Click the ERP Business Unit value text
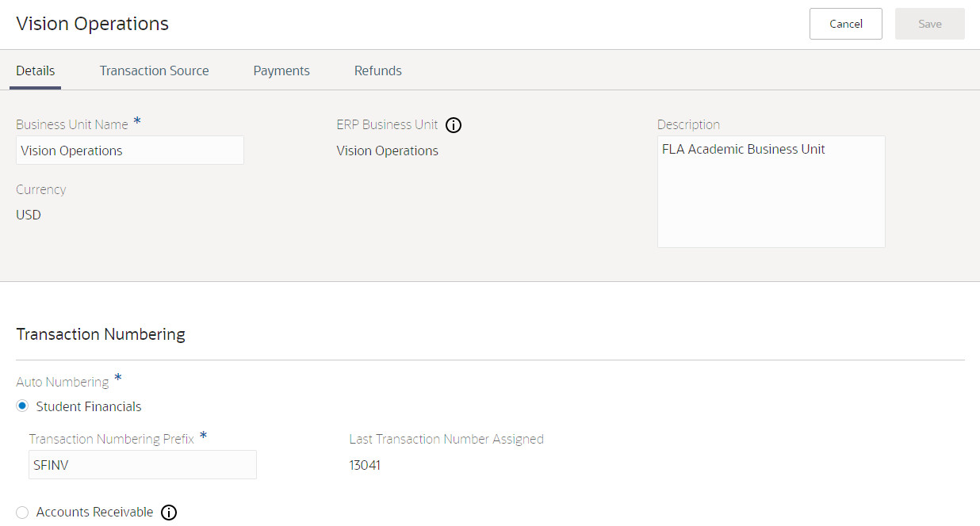Image resolution: width=980 pixels, height=526 pixels. [x=387, y=151]
